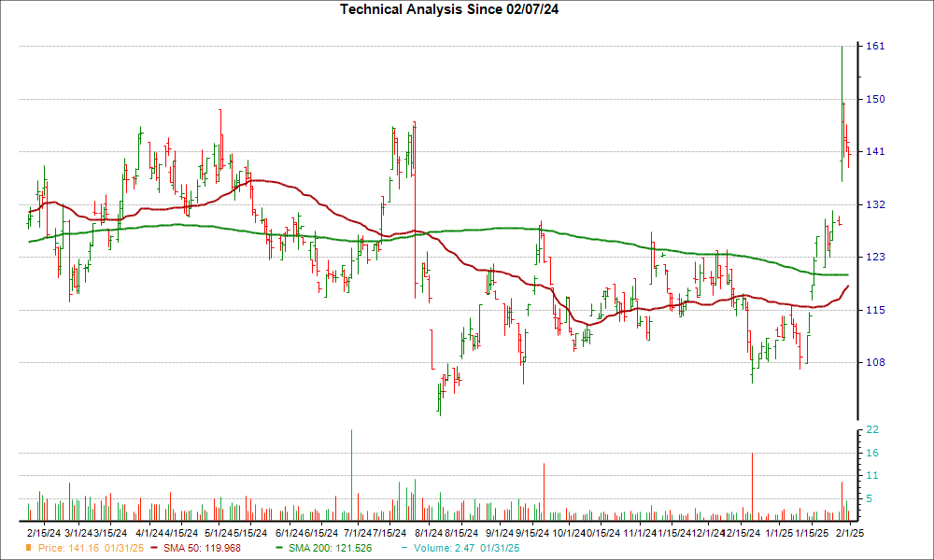Click the green SMA 200 legend dash

(280, 548)
